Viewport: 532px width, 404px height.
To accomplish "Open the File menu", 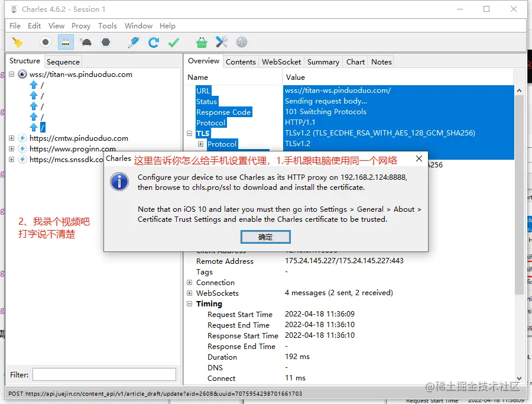I will tap(15, 26).
